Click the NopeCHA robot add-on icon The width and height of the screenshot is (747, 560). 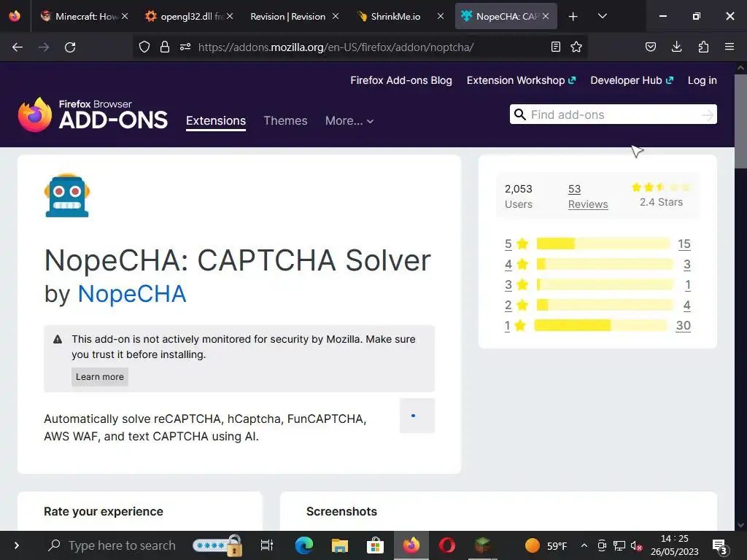(67, 195)
